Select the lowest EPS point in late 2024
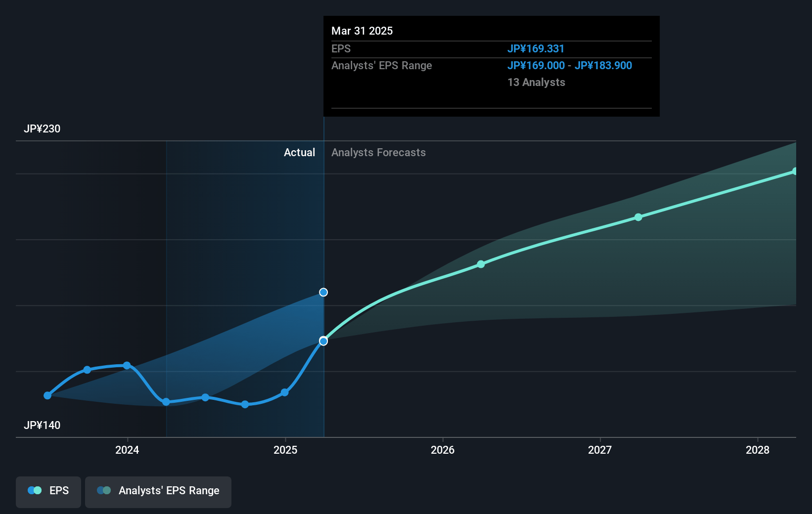Viewport: 812px width, 514px height. tap(245, 404)
